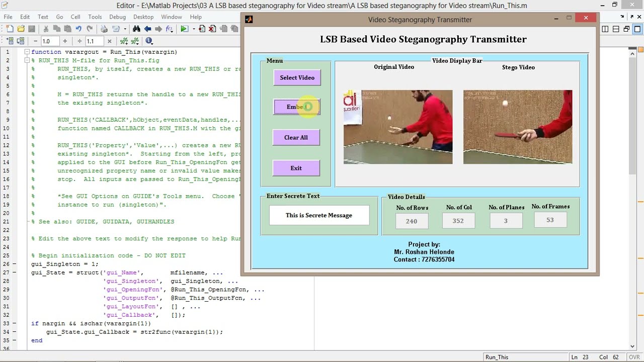Evaluate cell and advance icon
644x362 pixels.
[21, 41]
